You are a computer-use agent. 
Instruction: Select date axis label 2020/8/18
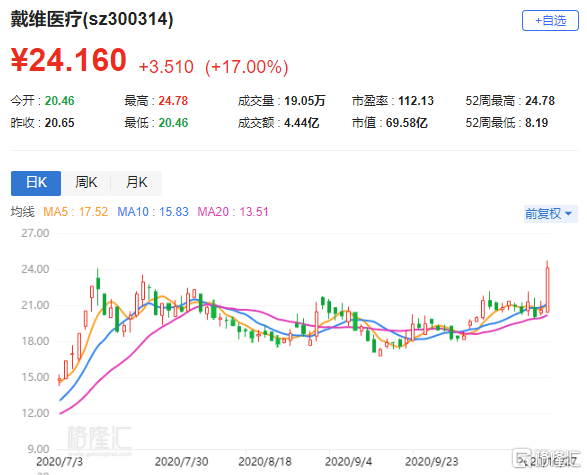[265, 462]
